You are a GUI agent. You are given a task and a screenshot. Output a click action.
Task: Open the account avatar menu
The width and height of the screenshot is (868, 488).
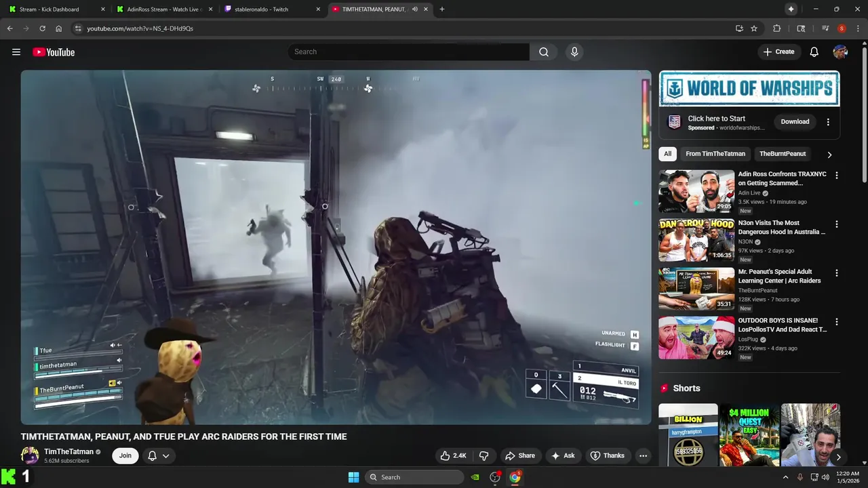(840, 52)
